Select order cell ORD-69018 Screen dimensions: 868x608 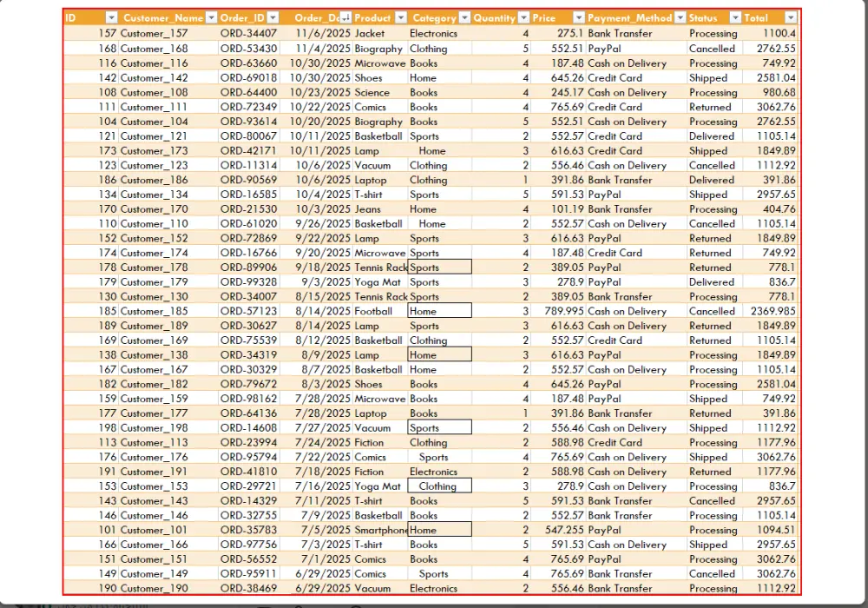point(248,77)
